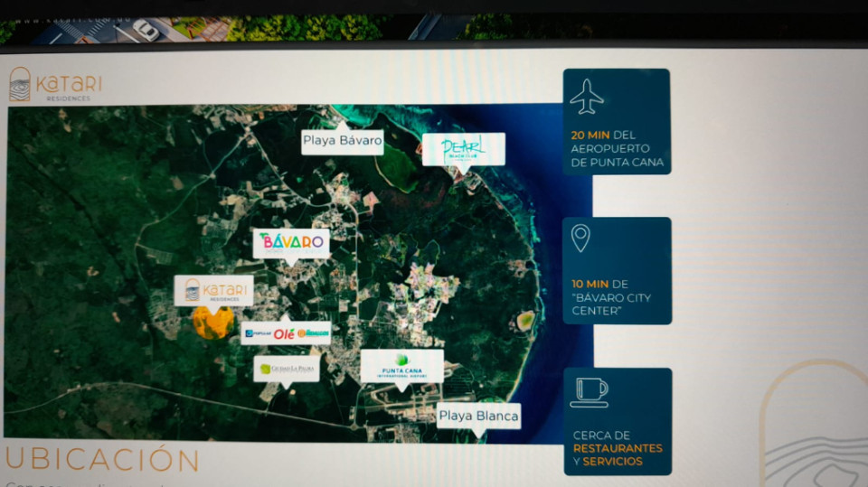Screen dimensions: 868x487
Task: Click the small island lagoon near the coast
Action: click(x=525, y=320)
